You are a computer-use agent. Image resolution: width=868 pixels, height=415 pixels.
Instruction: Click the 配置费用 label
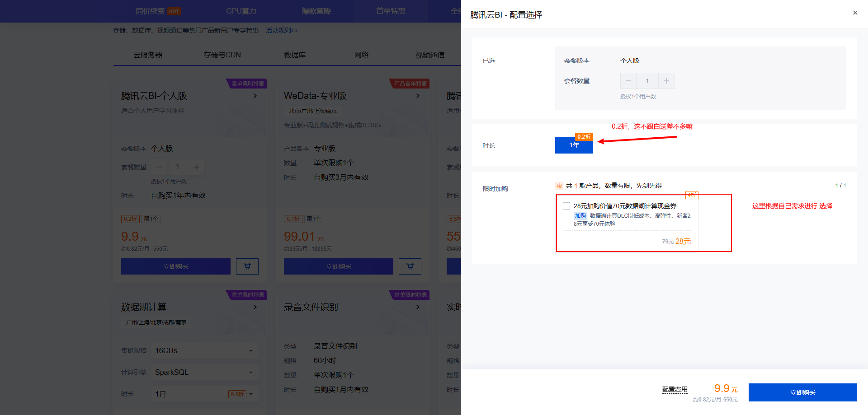tap(675, 389)
